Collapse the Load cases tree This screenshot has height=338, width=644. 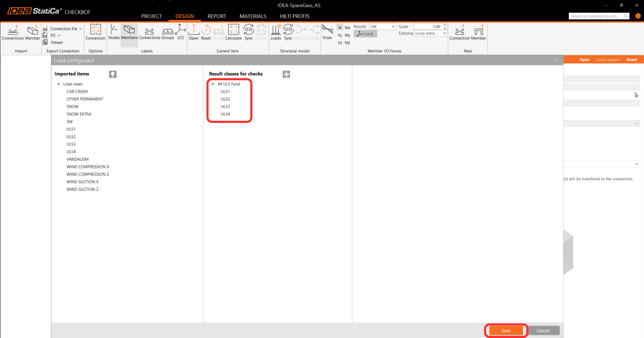(x=59, y=84)
